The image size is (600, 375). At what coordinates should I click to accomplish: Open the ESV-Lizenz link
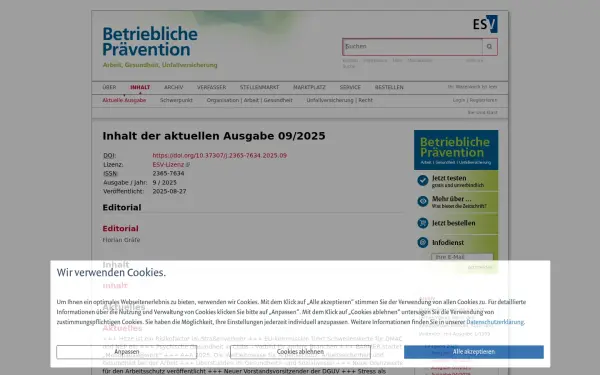click(168, 165)
